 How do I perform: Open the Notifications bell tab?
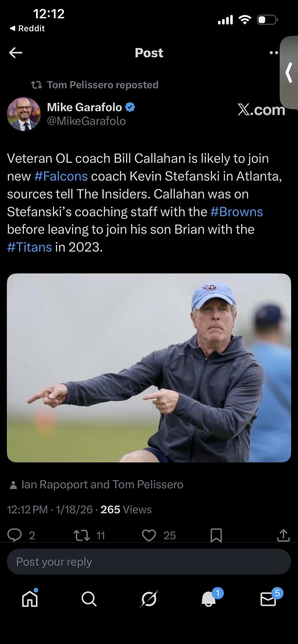(209, 599)
